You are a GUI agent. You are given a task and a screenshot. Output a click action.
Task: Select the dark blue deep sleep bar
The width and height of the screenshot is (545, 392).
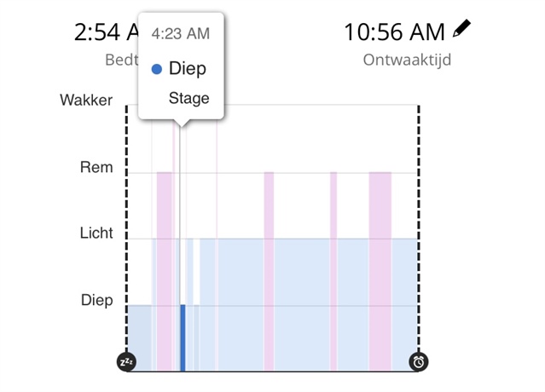click(183, 337)
